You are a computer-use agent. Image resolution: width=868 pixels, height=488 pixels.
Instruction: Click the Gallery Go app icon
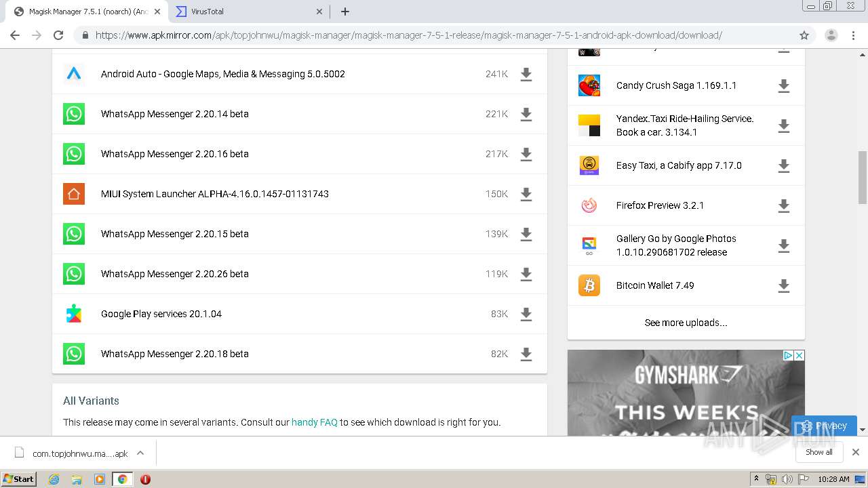pos(589,245)
